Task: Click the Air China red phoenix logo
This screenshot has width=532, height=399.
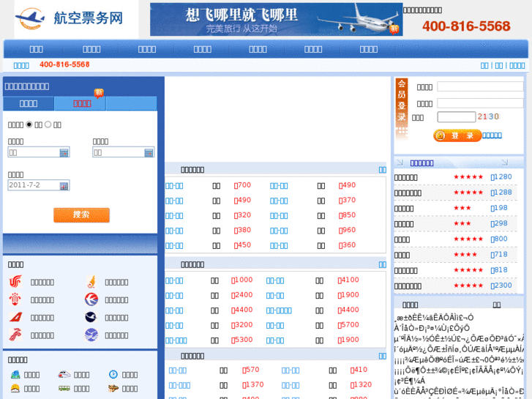Action: point(15,282)
